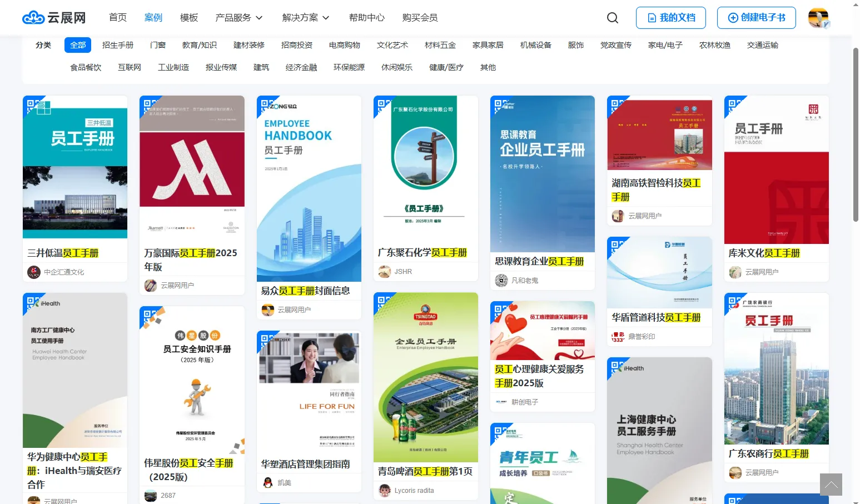
Task: Open 帮助中心 navigation item
Action: [x=367, y=18]
